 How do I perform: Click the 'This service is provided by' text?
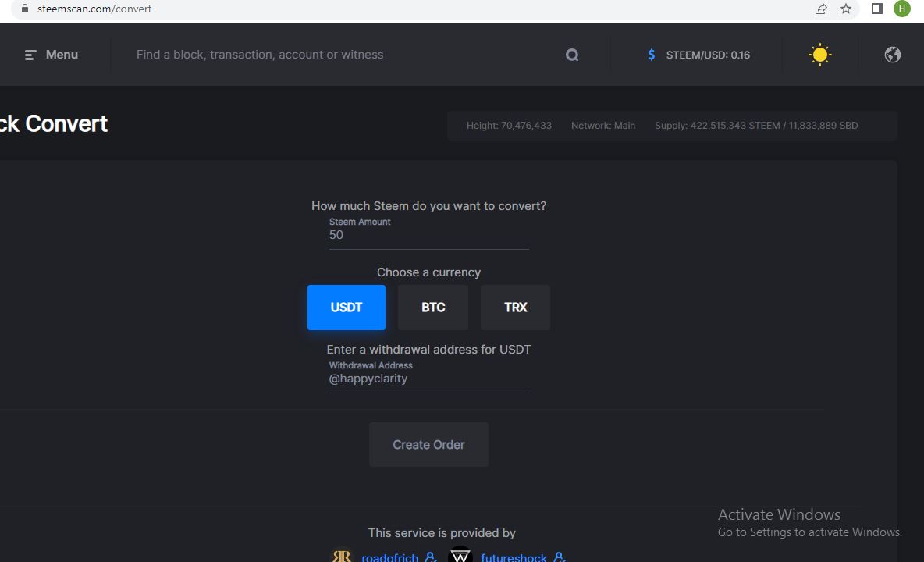point(442,533)
